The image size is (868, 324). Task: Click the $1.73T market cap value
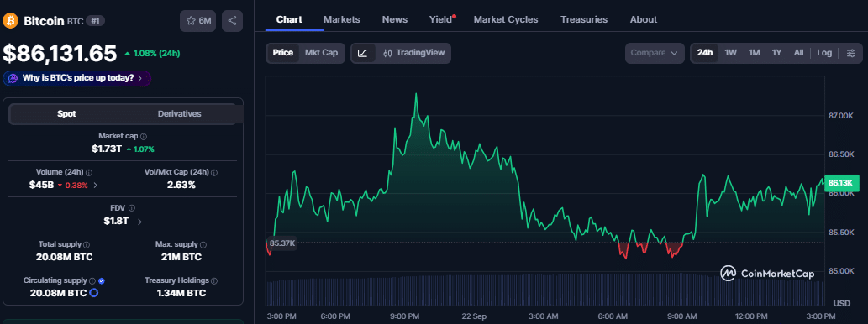click(106, 149)
